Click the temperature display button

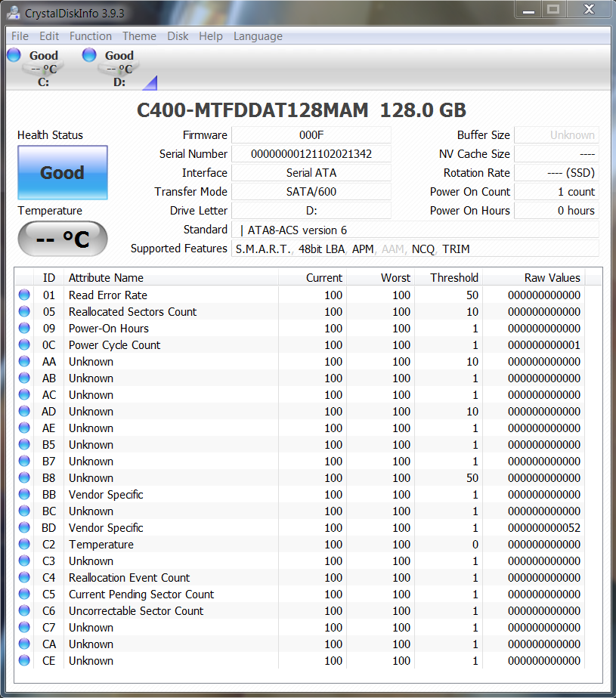coord(63,239)
